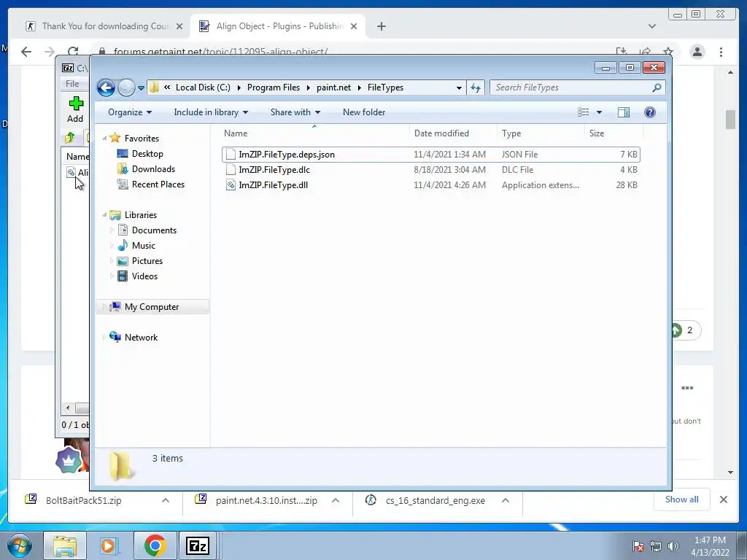Open the Videos library
747x560 pixels.
click(144, 276)
